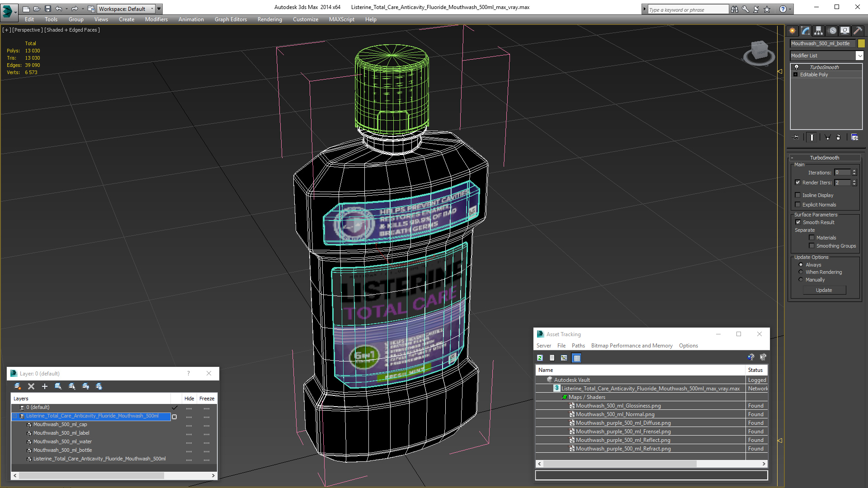Open the MAXScript menu

(342, 19)
